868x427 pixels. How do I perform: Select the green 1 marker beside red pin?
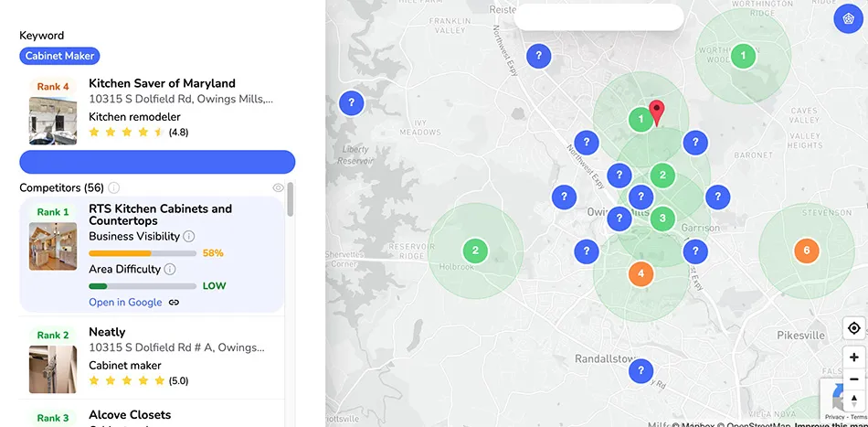641,119
